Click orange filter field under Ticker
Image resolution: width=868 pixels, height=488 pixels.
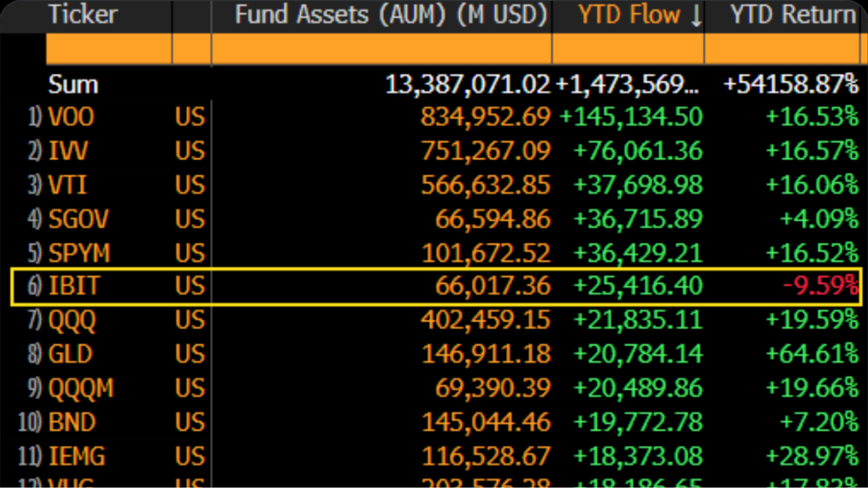[109, 49]
